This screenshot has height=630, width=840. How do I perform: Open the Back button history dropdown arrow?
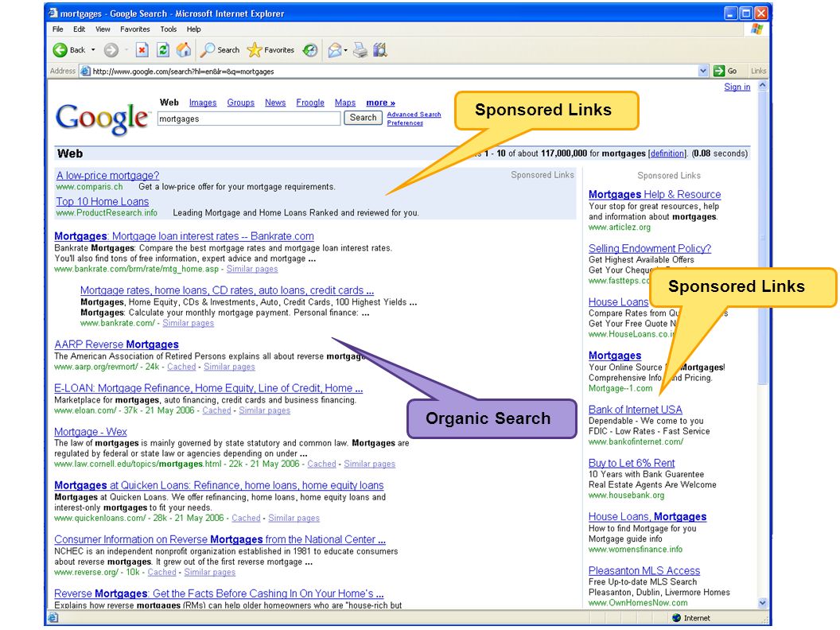[93, 50]
